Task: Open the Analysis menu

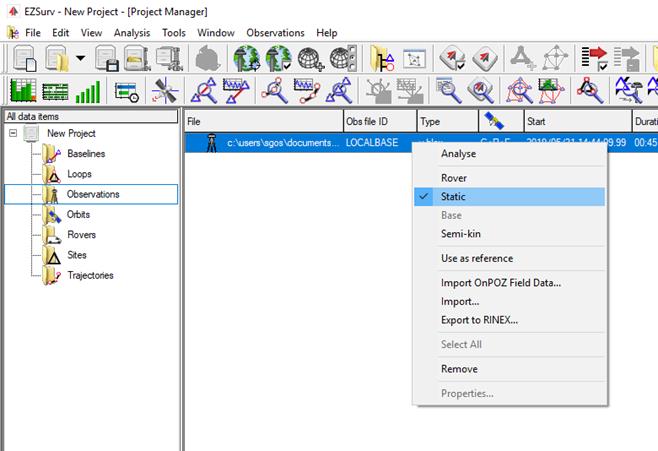Action: 132,33
